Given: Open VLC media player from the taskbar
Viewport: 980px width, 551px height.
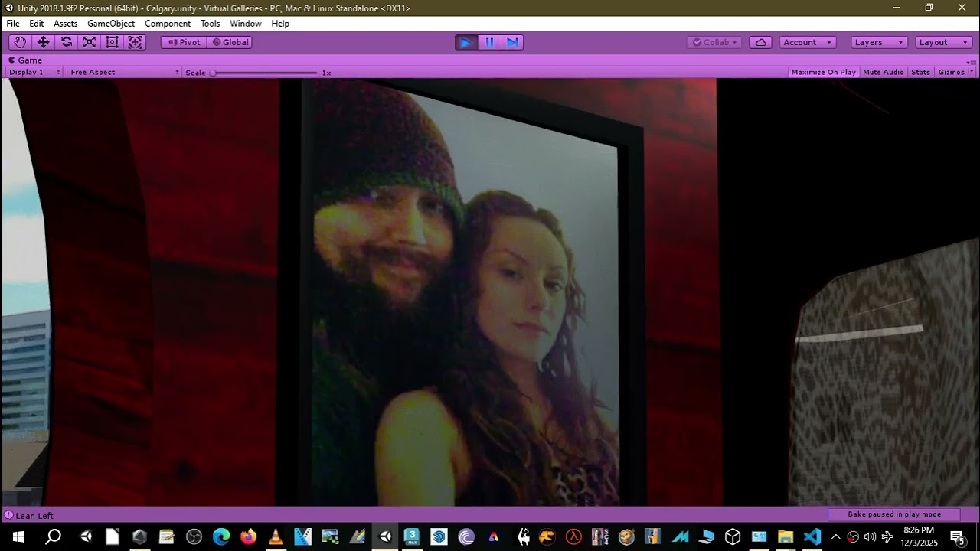Looking at the screenshot, I should click(x=276, y=537).
